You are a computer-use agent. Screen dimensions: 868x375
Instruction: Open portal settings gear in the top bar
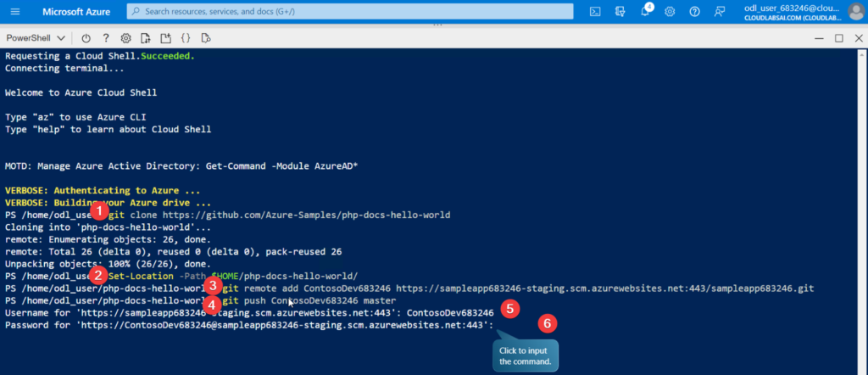tap(670, 12)
